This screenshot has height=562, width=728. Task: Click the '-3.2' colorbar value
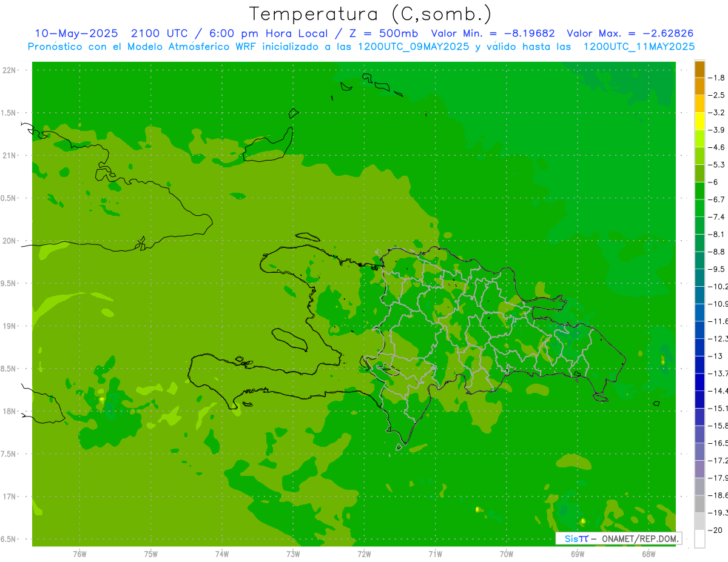pos(717,113)
